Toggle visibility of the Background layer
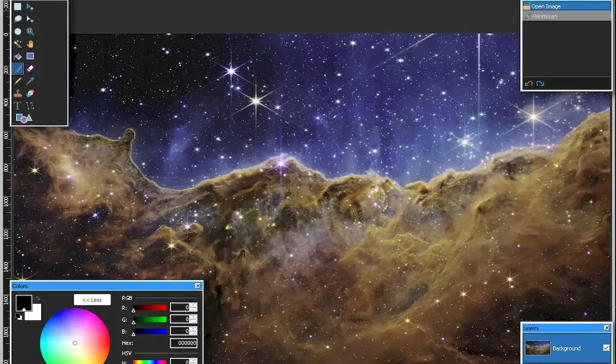The height and width of the screenshot is (364, 616). pos(606,348)
